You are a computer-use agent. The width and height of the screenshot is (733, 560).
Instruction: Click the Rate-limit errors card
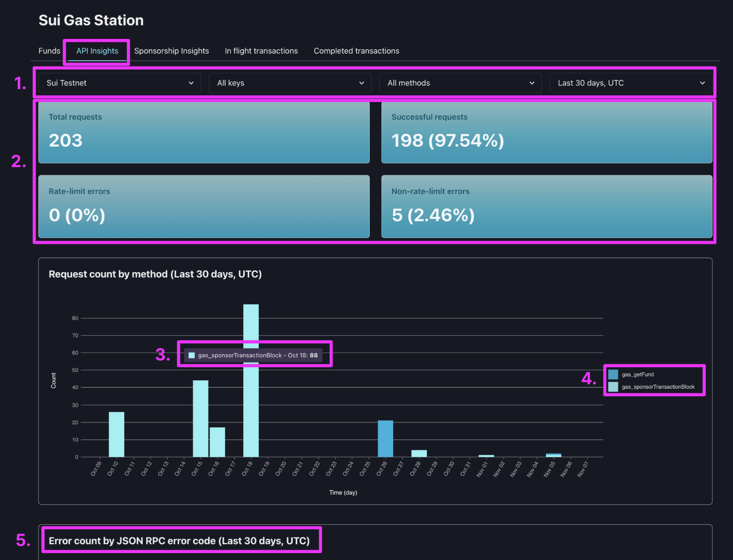point(204,207)
